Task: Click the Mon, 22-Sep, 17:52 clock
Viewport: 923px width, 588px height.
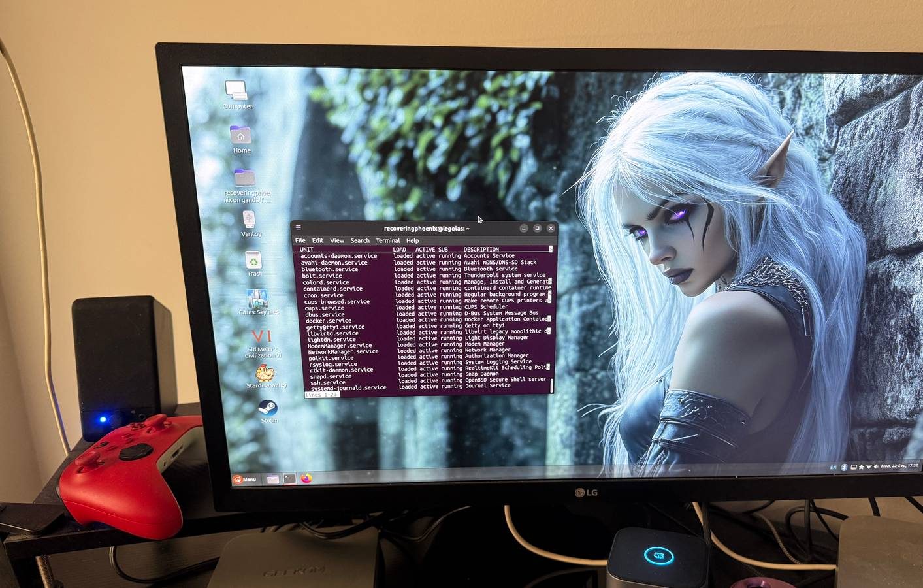Action: point(899,466)
